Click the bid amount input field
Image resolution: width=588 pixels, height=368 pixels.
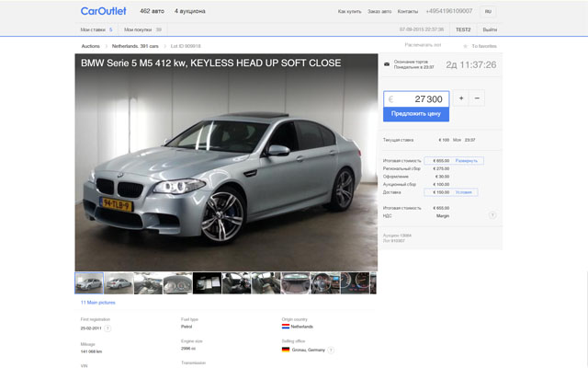click(x=416, y=98)
